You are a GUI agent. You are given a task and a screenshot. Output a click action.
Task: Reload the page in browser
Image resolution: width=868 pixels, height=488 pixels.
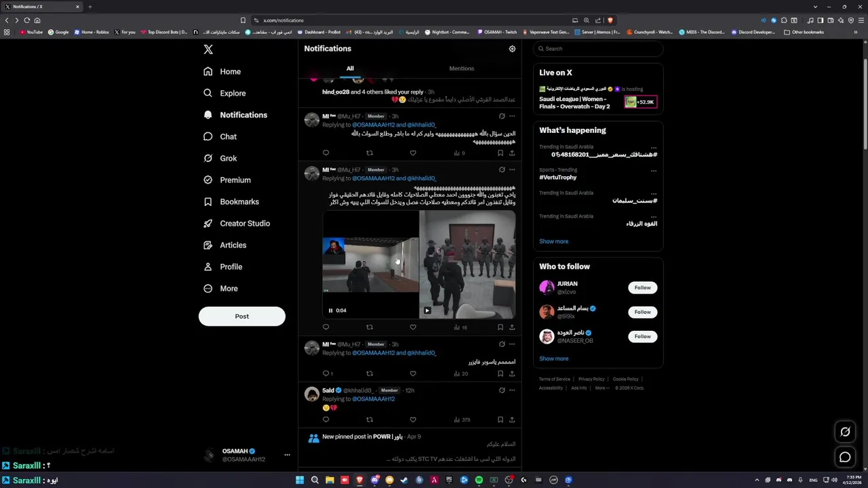[x=27, y=20]
